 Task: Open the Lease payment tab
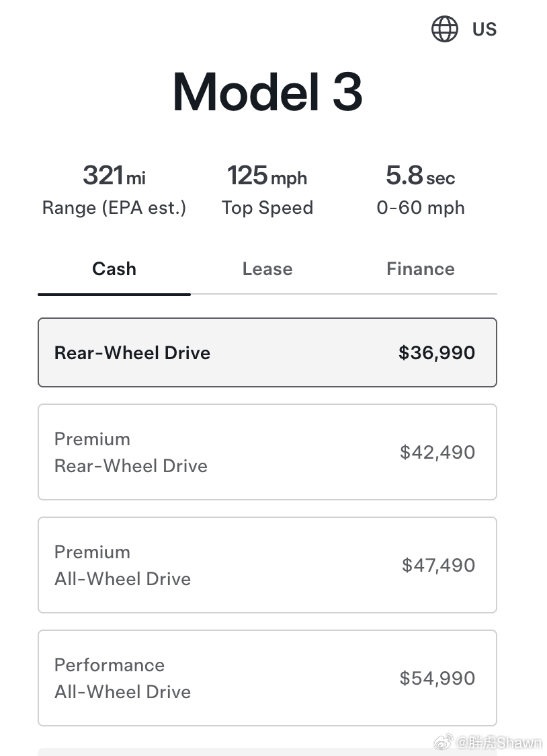(x=267, y=269)
